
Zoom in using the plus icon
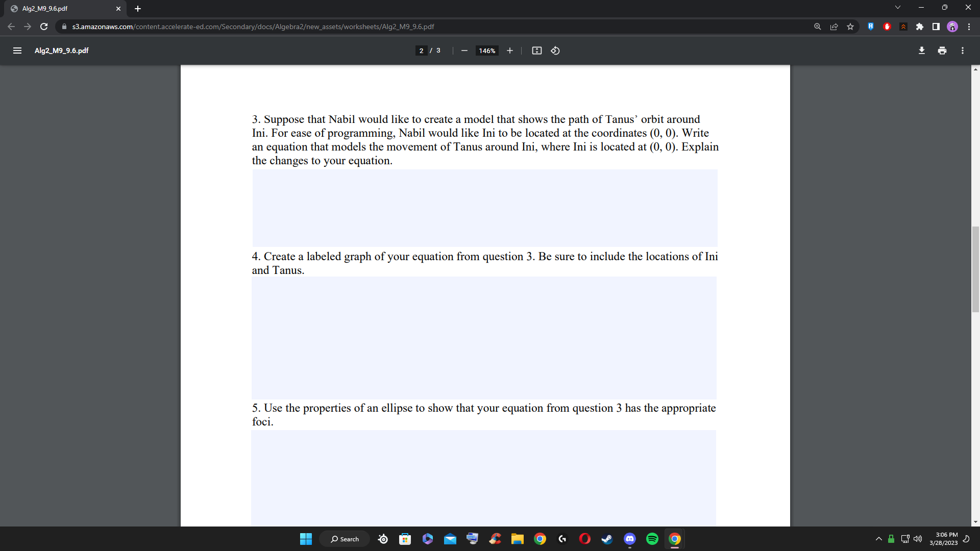(x=509, y=51)
